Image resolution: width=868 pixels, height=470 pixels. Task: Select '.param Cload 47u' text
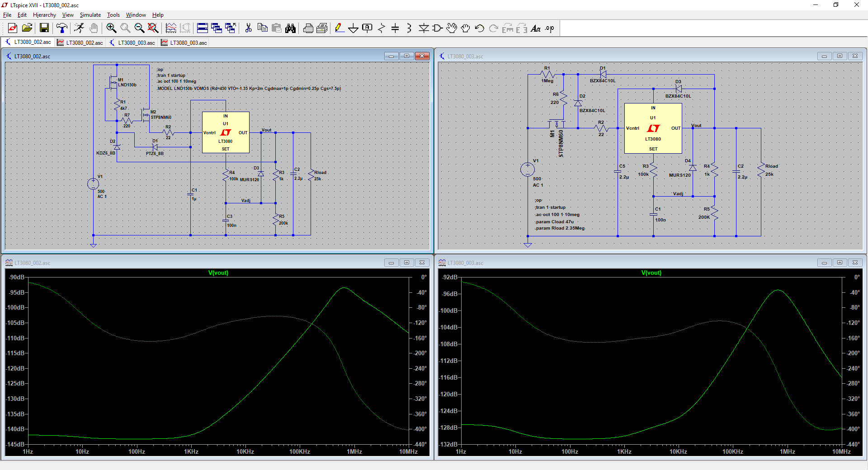(x=554, y=222)
